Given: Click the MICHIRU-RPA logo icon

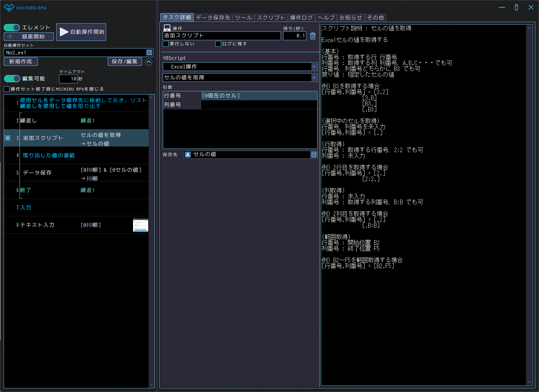Looking at the screenshot, I should [x=9, y=8].
